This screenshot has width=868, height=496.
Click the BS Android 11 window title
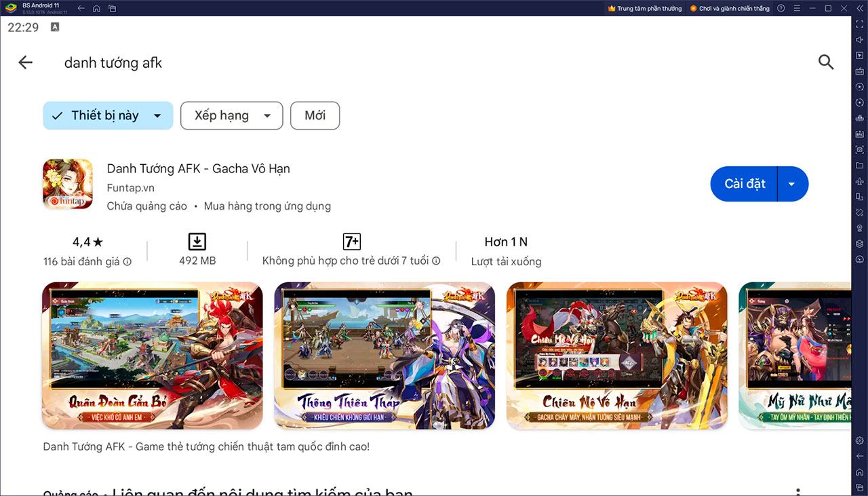pos(40,5)
